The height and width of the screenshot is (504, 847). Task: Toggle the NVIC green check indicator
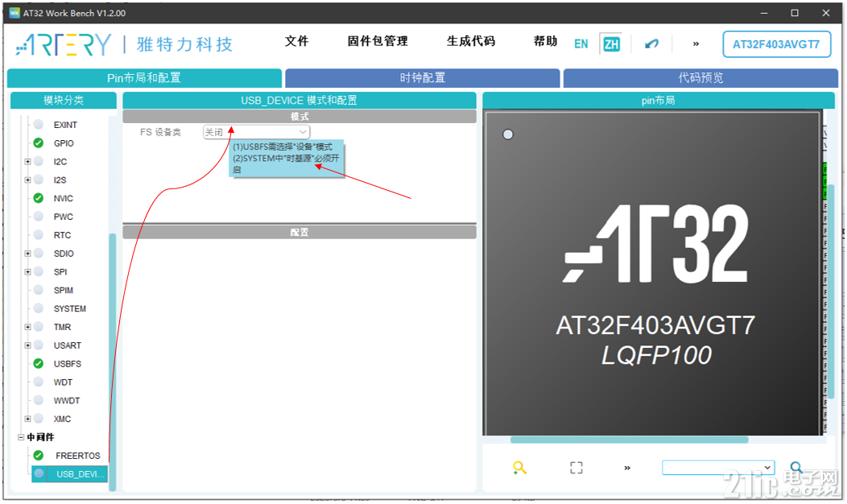[39, 198]
